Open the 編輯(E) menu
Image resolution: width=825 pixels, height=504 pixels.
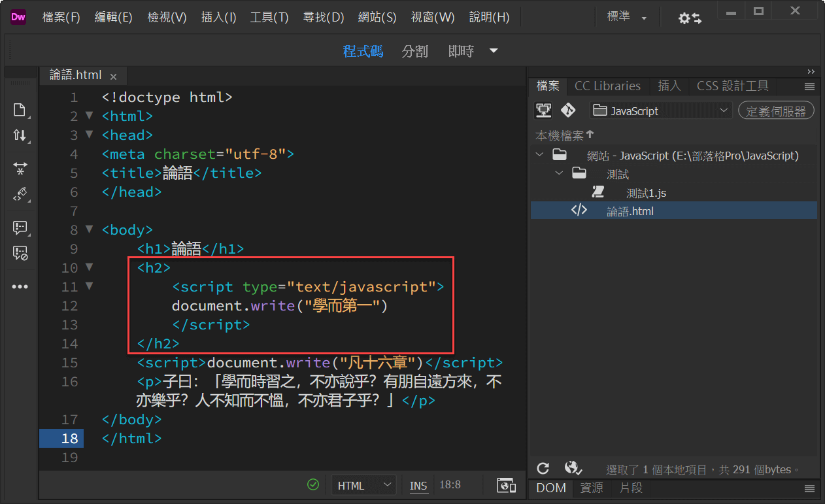pos(113,18)
